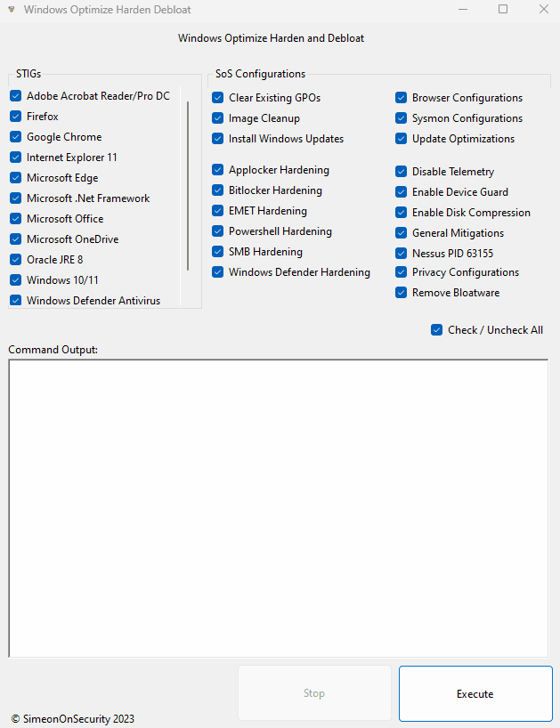Uncheck Nessus PID 63155
The width and height of the screenshot is (560, 728).
[x=402, y=254]
